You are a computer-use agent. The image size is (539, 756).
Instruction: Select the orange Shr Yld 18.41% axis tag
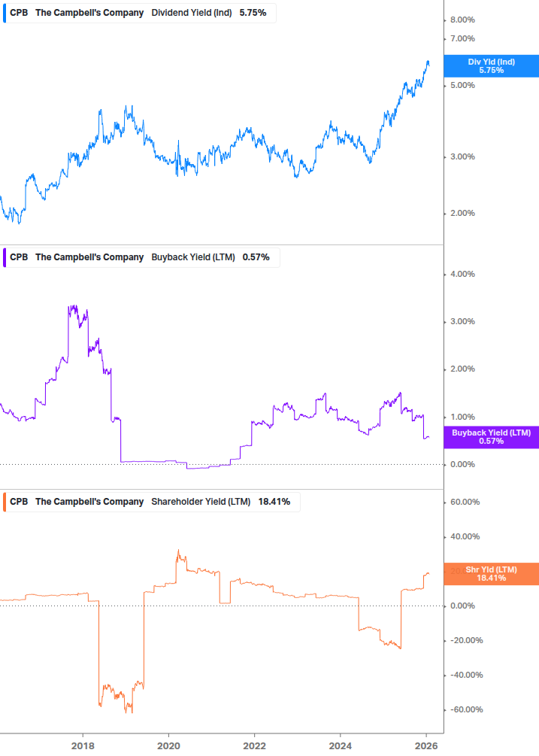click(x=492, y=574)
